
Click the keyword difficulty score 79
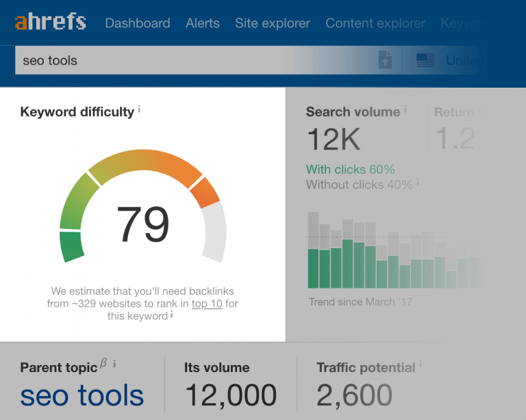click(x=142, y=225)
